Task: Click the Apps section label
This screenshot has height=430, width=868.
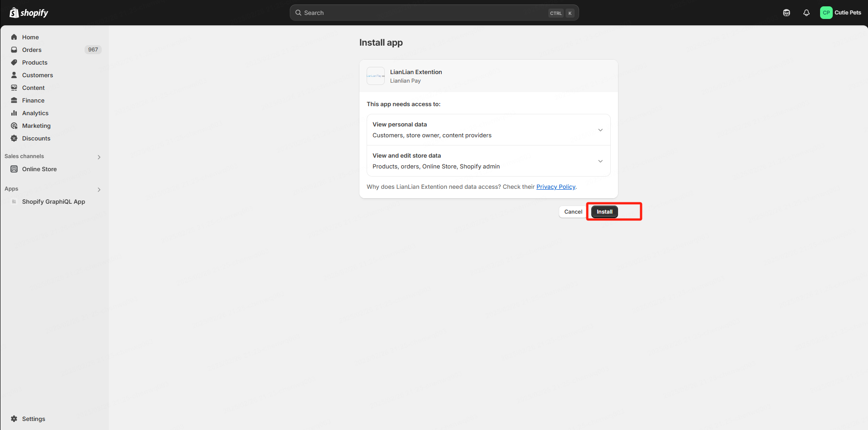Action: (11, 189)
